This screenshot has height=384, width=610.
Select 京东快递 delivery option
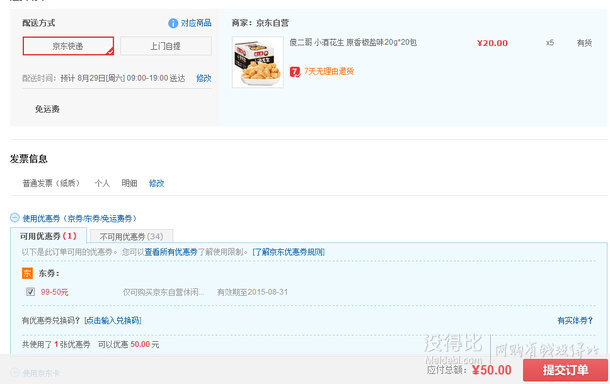tap(68, 46)
